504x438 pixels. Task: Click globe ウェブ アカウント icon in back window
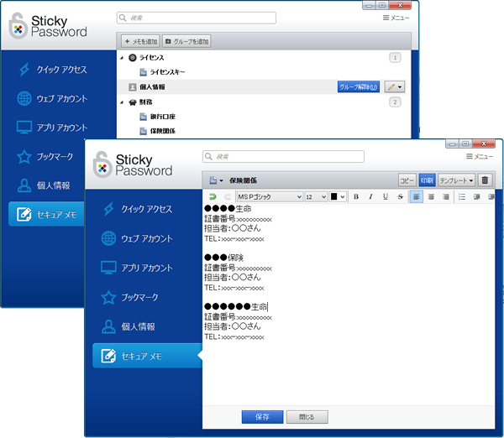click(x=24, y=98)
